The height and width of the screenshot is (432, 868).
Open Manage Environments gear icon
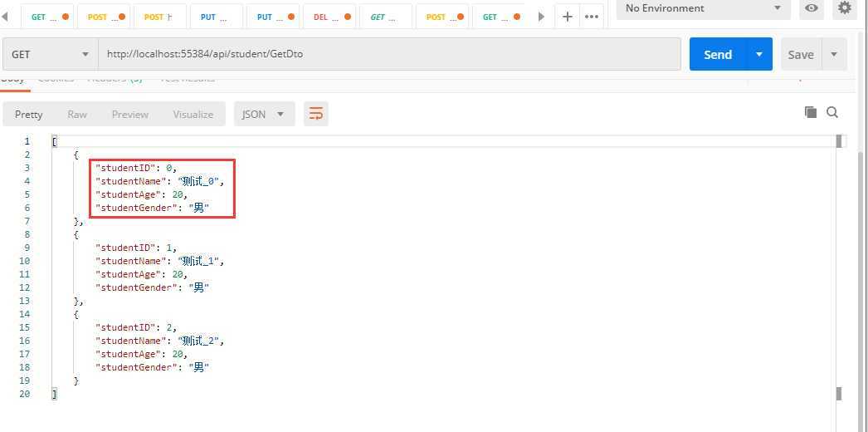pos(844,7)
